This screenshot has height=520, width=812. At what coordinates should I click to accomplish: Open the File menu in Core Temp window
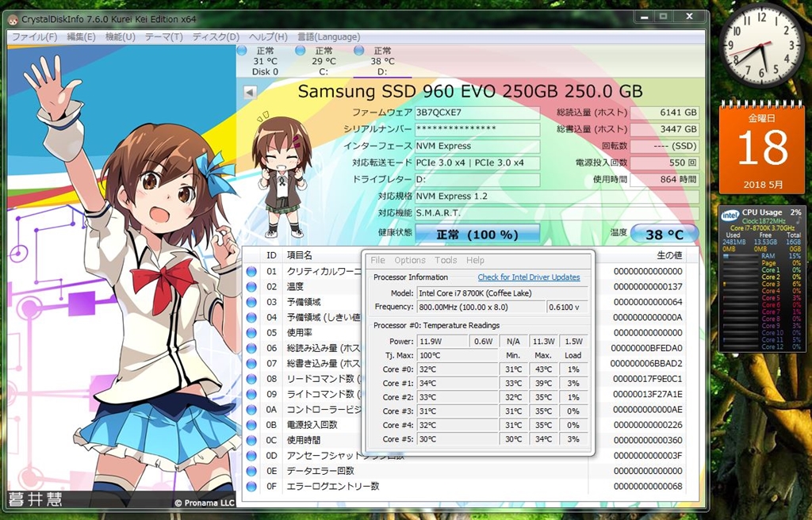point(378,260)
